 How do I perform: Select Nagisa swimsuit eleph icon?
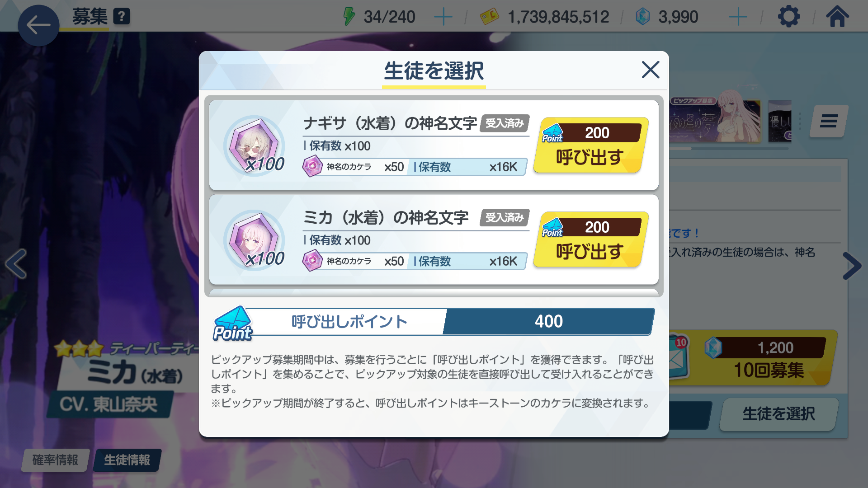point(255,145)
